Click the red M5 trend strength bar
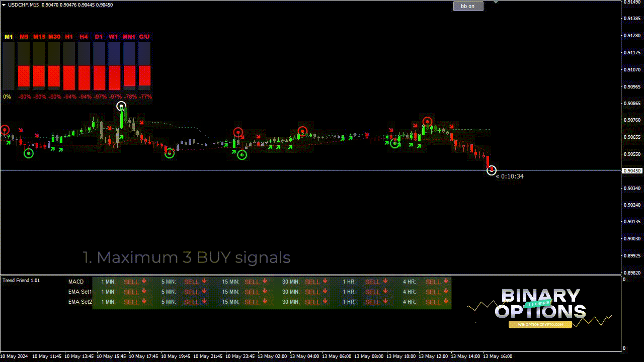 click(24, 76)
